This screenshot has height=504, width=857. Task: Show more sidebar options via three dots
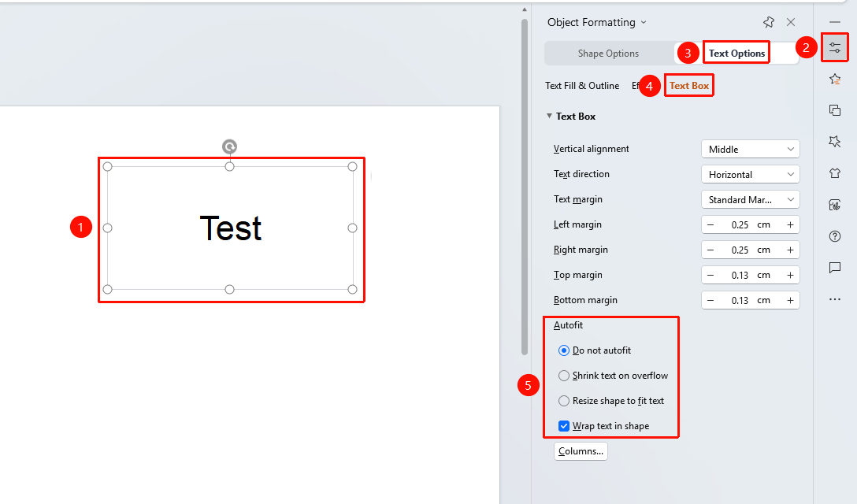pos(835,299)
